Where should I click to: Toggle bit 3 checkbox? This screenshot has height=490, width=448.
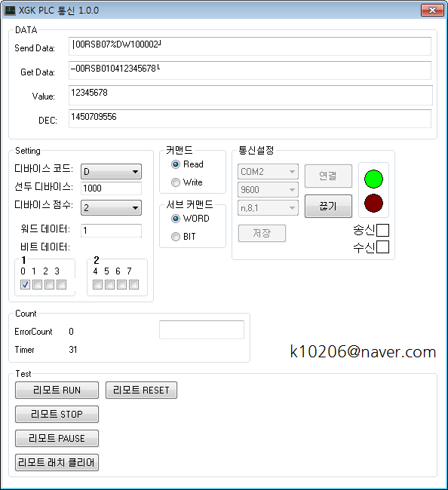61,285
